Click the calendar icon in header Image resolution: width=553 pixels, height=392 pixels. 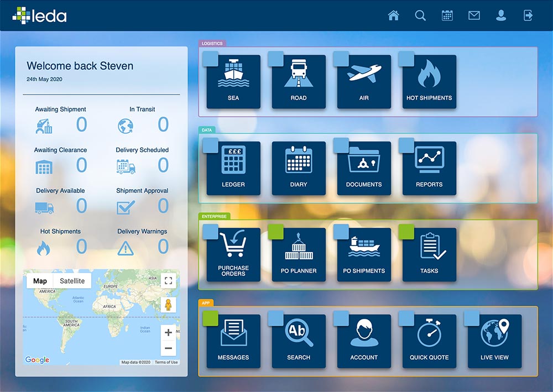(447, 15)
